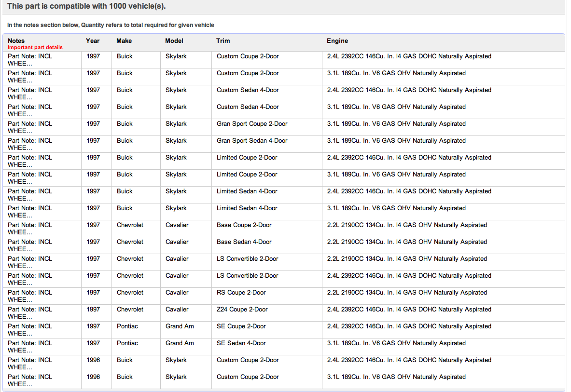Click the Z24 Coupe 2-Door trim cell

(x=242, y=310)
